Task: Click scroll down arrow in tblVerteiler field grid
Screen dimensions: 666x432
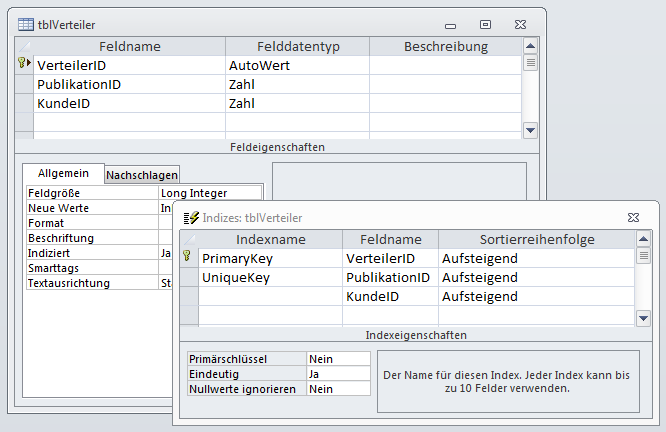Action: [x=531, y=130]
